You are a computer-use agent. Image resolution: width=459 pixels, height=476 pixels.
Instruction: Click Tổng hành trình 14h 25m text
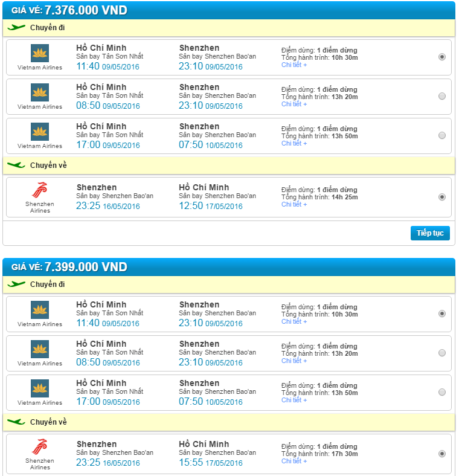tap(319, 197)
